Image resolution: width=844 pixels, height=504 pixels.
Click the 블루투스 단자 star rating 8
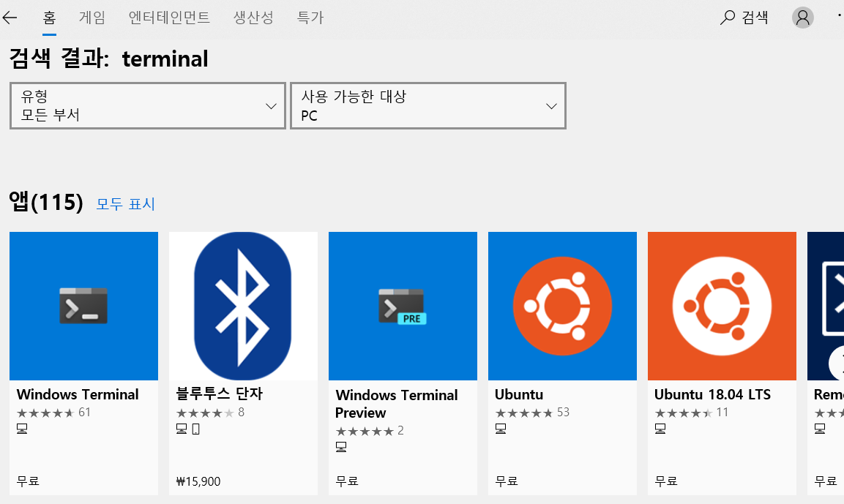tap(210, 413)
